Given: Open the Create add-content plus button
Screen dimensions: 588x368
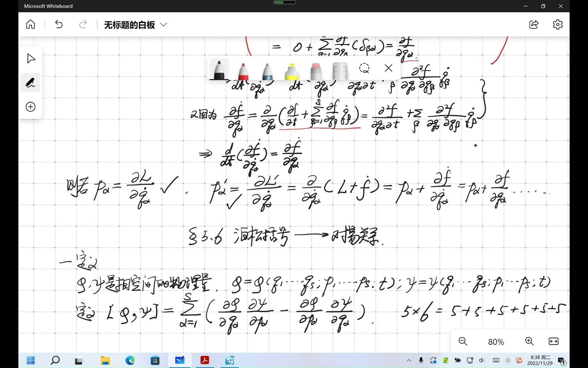Looking at the screenshot, I should [31, 107].
